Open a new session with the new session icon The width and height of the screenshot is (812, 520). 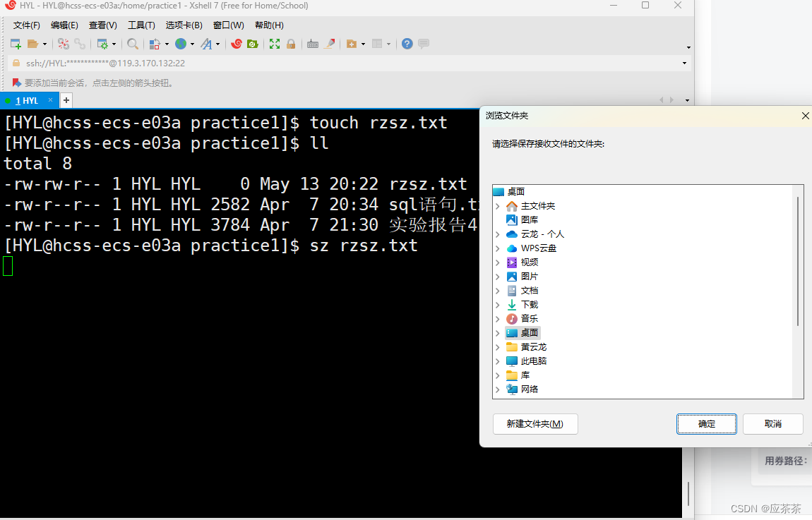(16, 44)
